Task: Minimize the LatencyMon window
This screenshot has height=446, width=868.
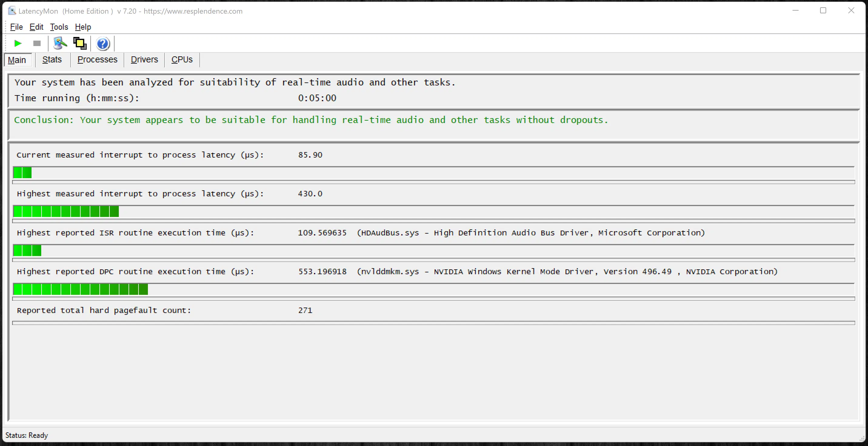Action: coord(796,11)
